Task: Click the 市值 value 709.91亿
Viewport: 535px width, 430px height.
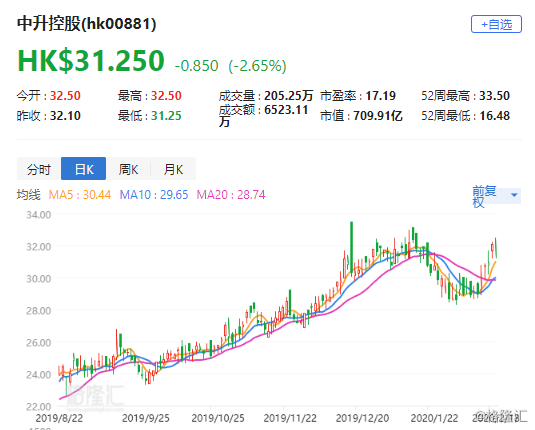Action: 378,116
